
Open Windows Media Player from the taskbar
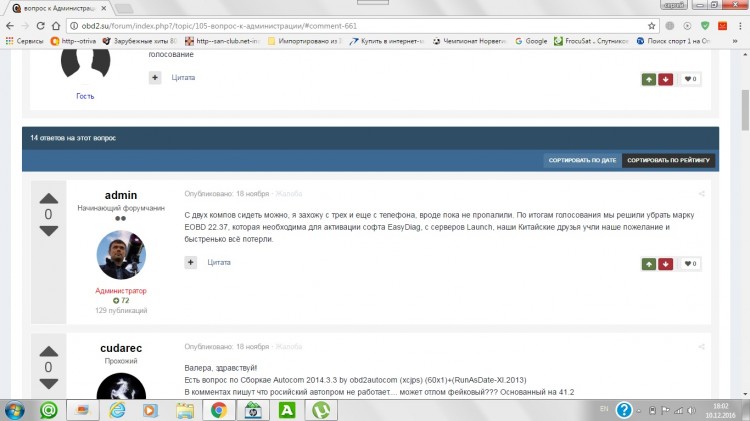150,410
